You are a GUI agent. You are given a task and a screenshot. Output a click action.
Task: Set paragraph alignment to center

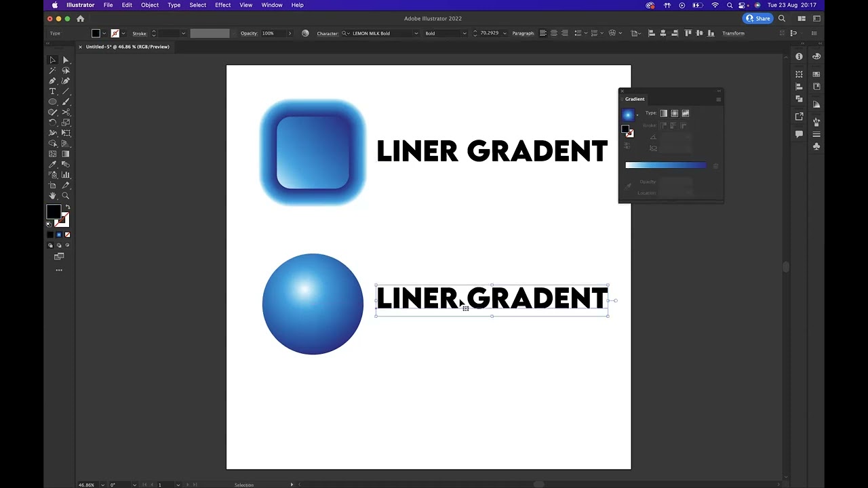pyautogui.click(x=554, y=33)
